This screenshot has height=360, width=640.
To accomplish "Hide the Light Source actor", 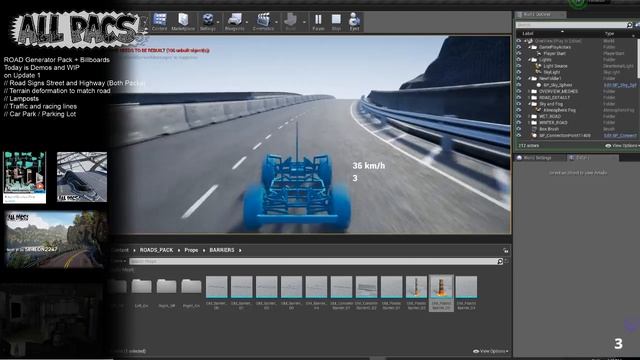I will tap(519, 66).
